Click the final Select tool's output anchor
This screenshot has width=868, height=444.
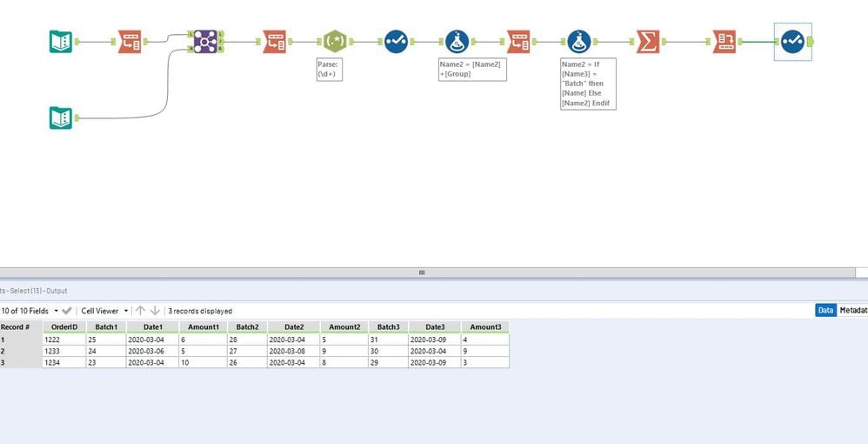[x=811, y=42]
